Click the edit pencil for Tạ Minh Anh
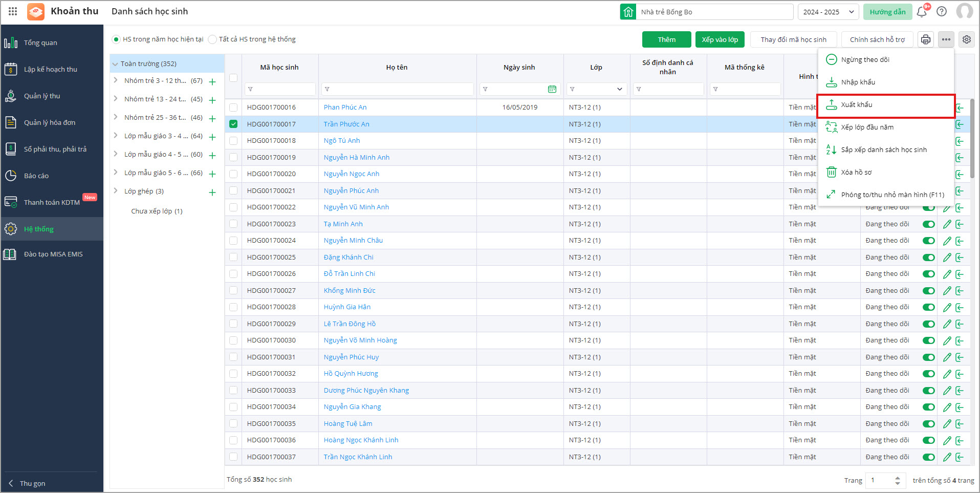This screenshot has width=980, height=493. pos(947,224)
